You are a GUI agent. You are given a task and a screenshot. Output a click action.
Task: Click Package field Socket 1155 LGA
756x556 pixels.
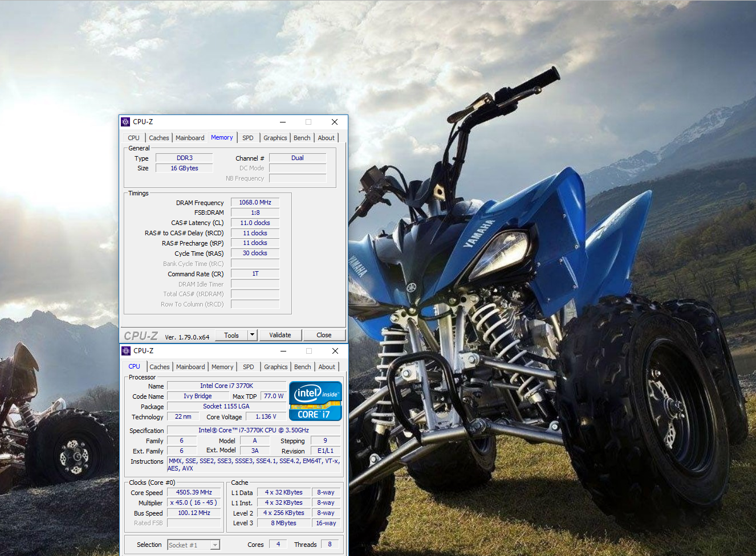coord(226,406)
